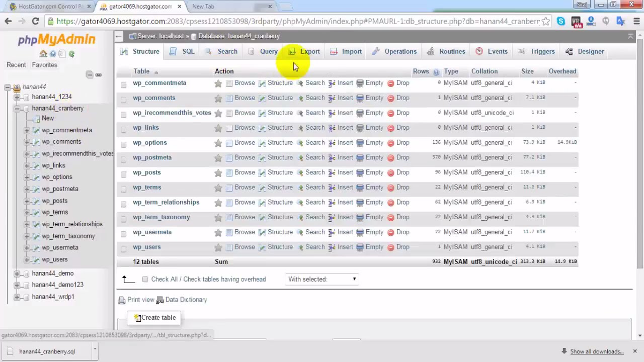644x362 pixels.
Task: Tick the wp_term_taxonomy checkbox
Action: click(x=123, y=219)
